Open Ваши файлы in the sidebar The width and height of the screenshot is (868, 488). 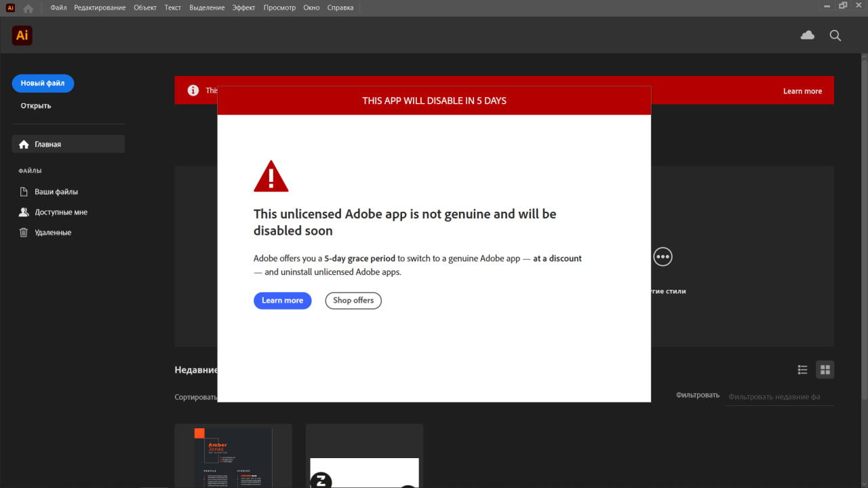click(x=56, y=192)
